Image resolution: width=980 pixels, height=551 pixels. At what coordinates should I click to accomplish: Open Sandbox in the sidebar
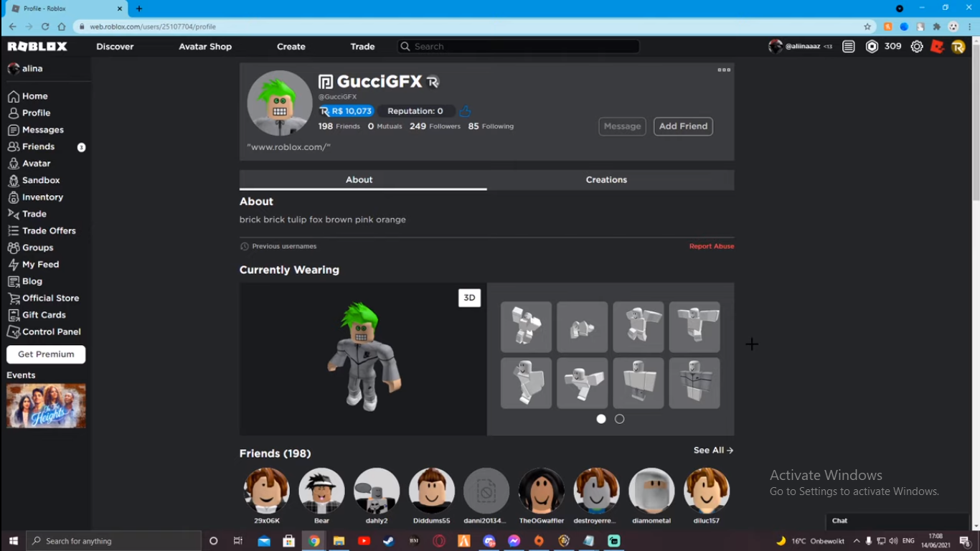pos(34,180)
